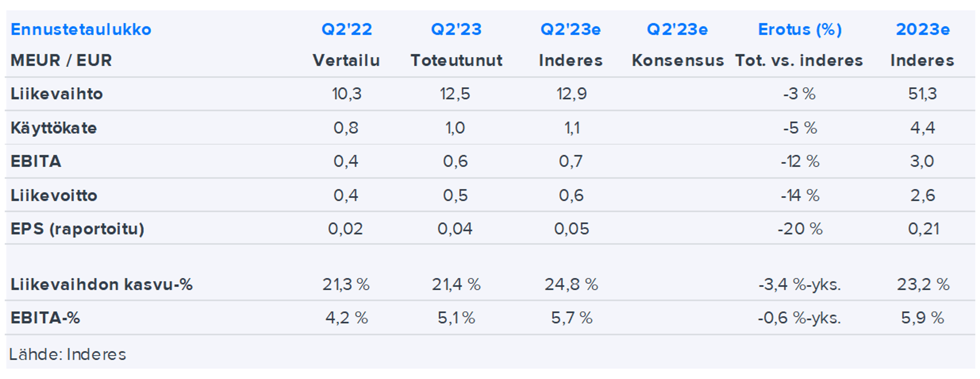Click the Toteutunut subheader
Screen dimensions: 980x379
[457, 60]
